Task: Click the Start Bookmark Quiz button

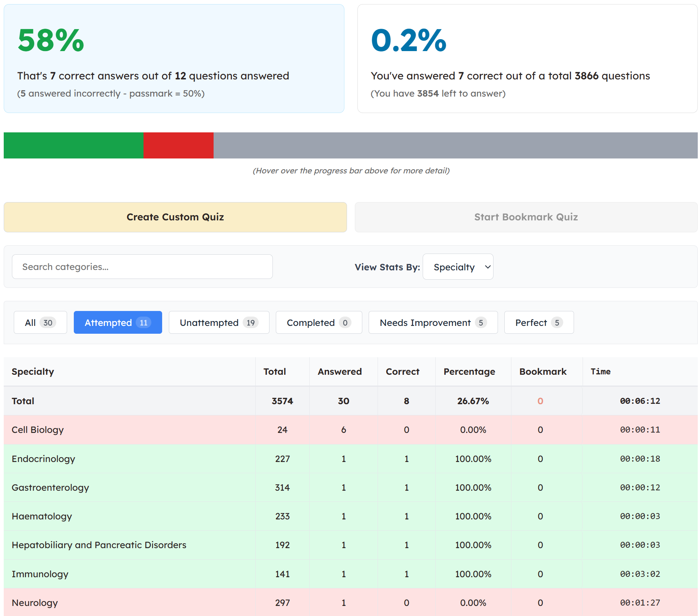Action: click(526, 217)
